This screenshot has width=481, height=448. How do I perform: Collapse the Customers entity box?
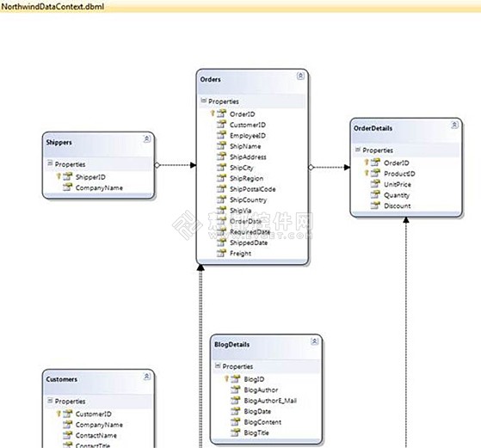(146, 376)
